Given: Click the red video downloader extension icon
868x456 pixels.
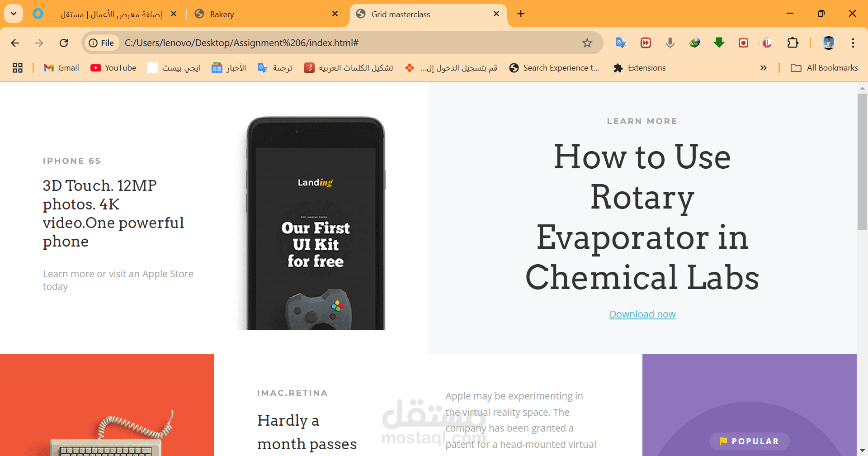Looking at the screenshot, I should point(646,43).
